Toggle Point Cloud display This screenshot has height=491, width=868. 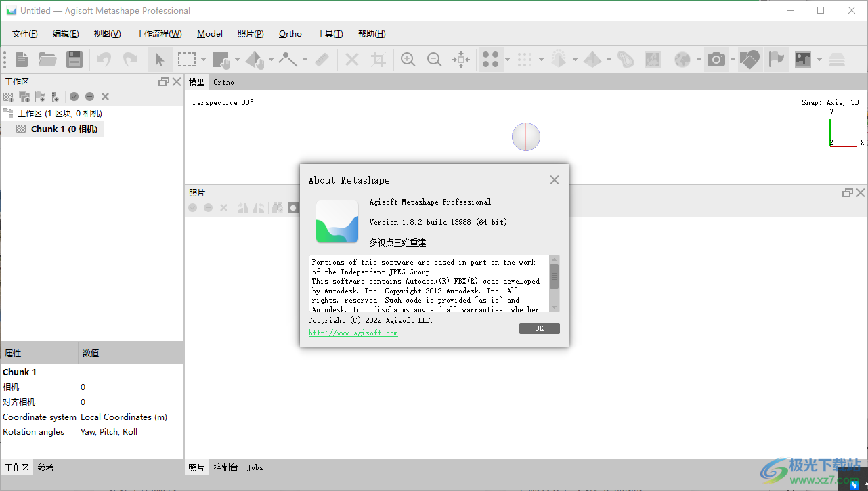pyautogui.click(x=491, y=60)
